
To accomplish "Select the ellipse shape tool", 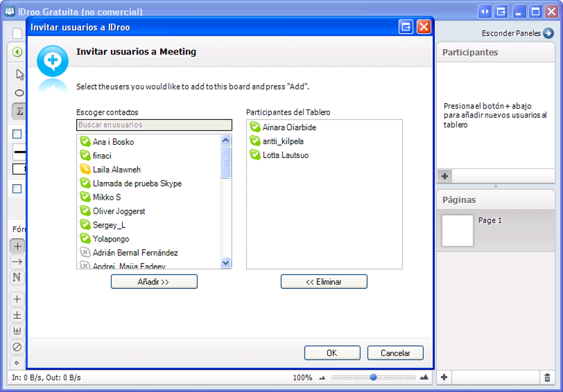I will (x=19, y=93).
